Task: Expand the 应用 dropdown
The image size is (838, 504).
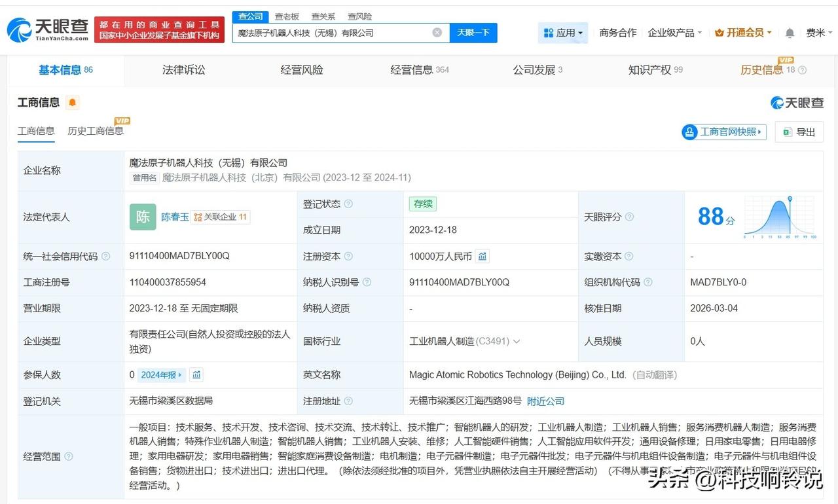Action: [x=563, y=33]
